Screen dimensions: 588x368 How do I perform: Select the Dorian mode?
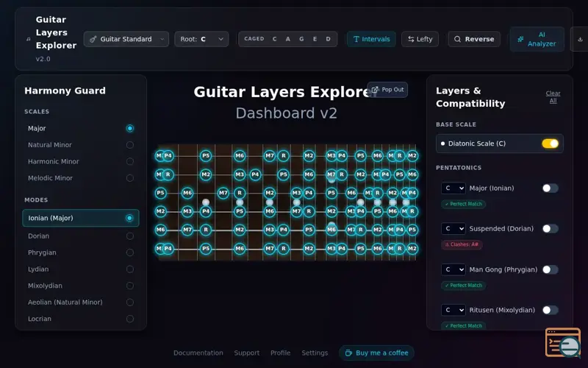click(81, 236)
